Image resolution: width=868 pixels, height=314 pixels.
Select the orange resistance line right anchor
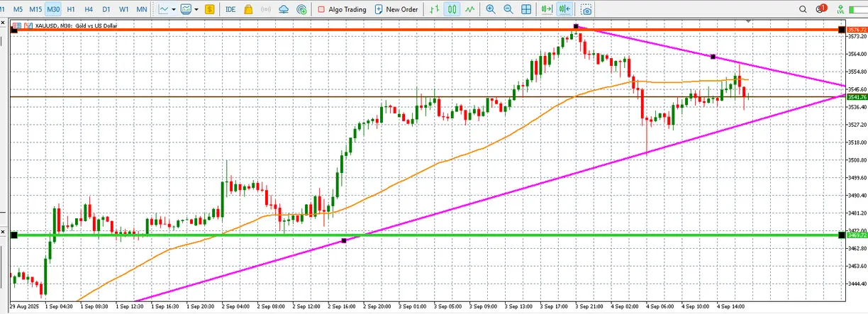click(842, 30)
